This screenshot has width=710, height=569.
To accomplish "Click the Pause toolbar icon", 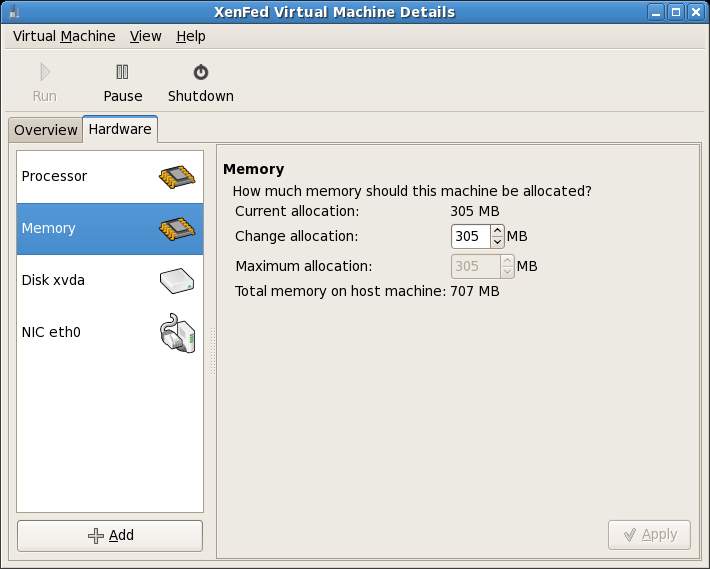I will click(122, 72).
